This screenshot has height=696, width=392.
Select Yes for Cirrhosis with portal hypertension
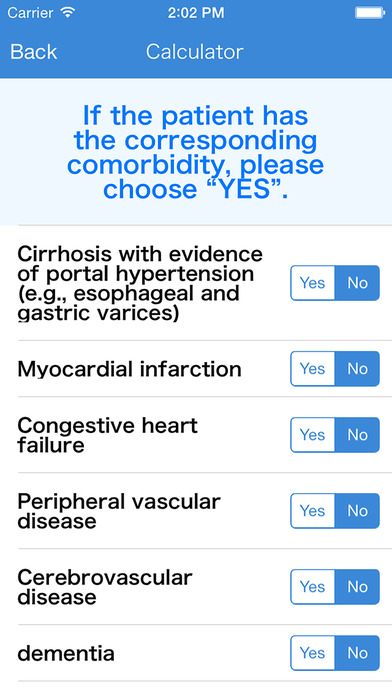(x=313, y=283)
